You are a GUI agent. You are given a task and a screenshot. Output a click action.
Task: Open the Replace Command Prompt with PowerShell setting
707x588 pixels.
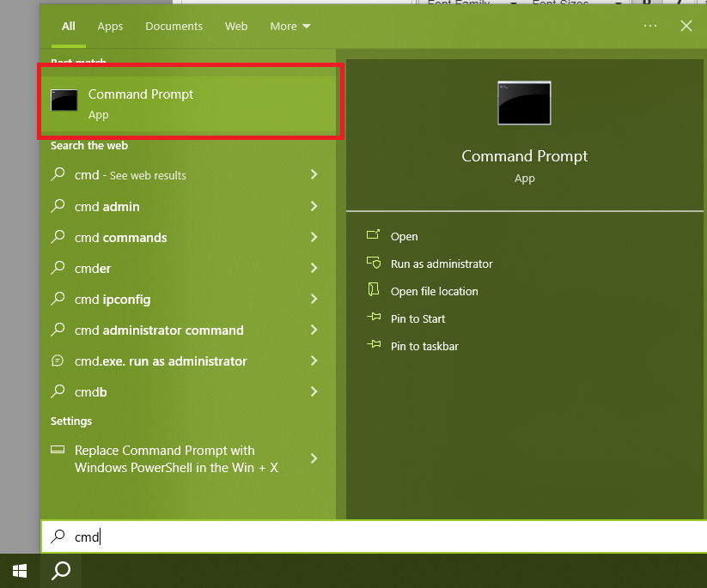188,458
